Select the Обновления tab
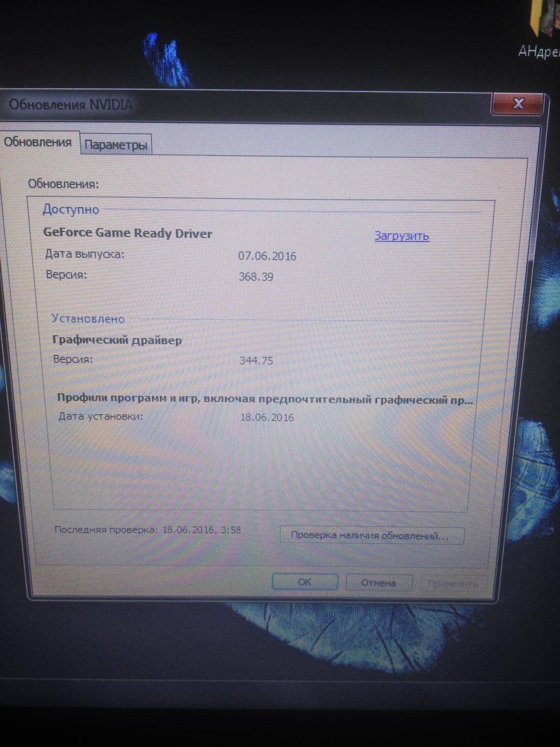Image resolution: width=560 pixels, height=747 pixels. 39,142
